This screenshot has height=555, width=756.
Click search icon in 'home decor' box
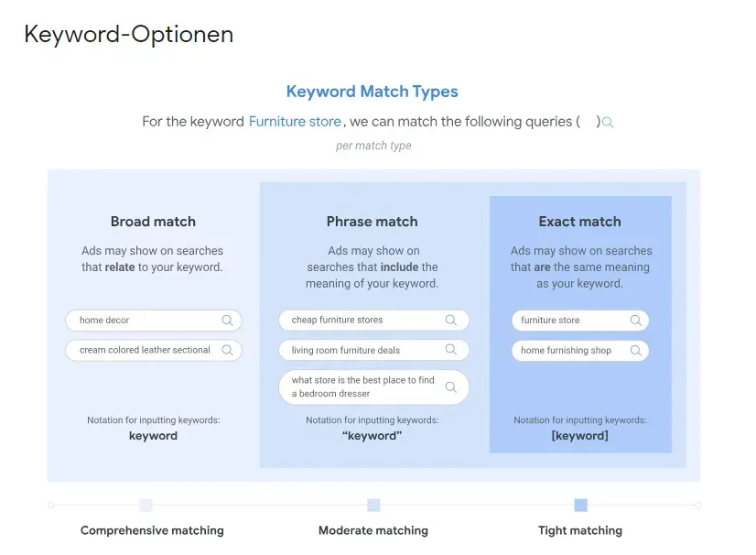(227, 321)
